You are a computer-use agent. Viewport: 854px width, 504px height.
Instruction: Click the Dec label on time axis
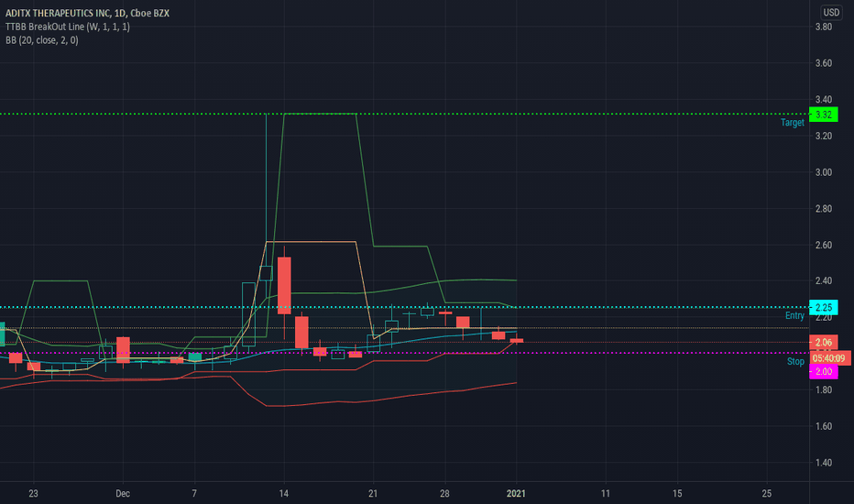[x=123, y=494]
